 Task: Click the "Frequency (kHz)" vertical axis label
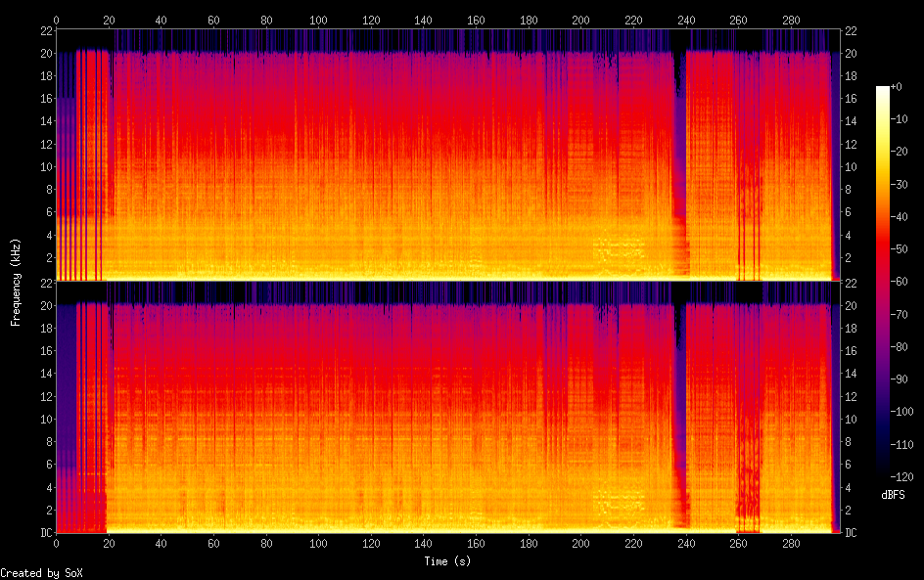point(16,282)
